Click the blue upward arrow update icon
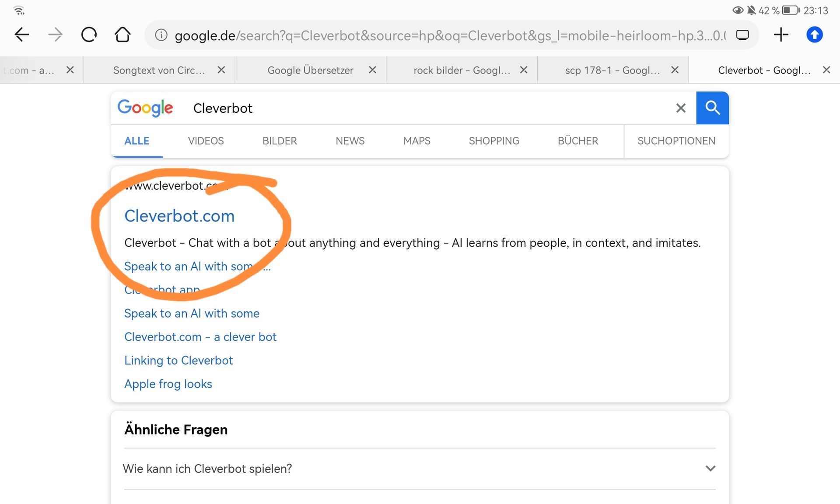Screen dimensions: 840x504 coord(814,35)
